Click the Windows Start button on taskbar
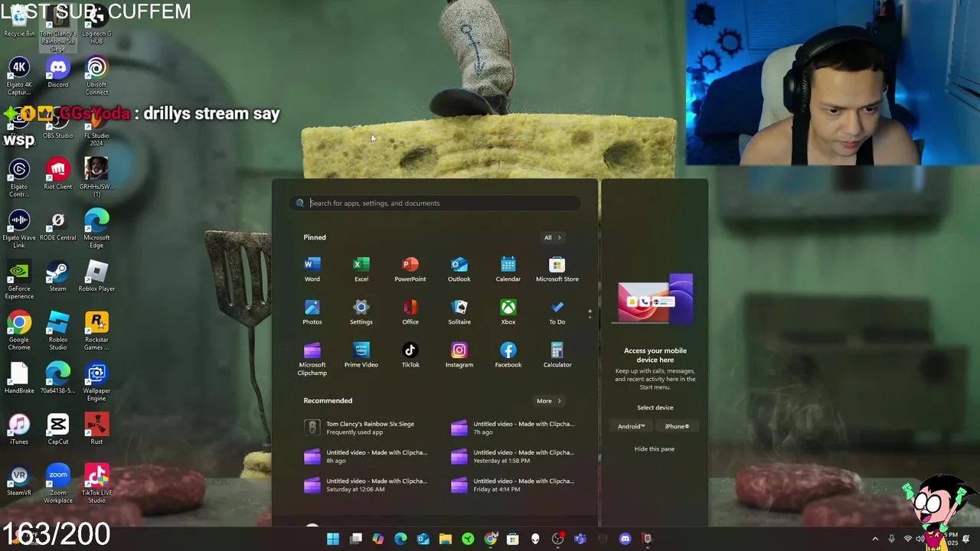This screenshot has width=980, height=551. (333, 539)
